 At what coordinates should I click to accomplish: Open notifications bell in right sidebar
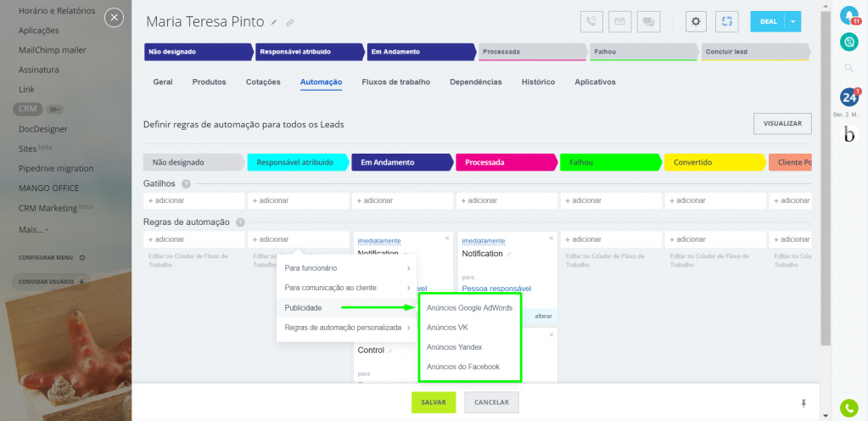(x=848, y=15)
